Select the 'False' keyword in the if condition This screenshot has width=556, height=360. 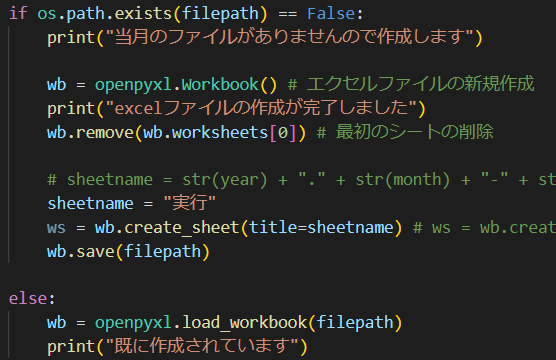click(330, 14)
